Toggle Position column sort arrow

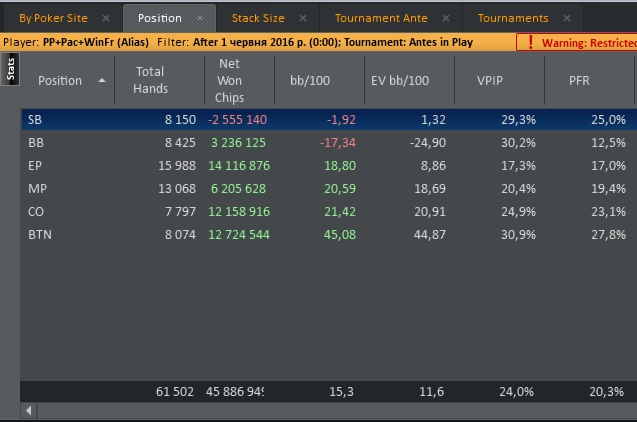coord(102,80)
